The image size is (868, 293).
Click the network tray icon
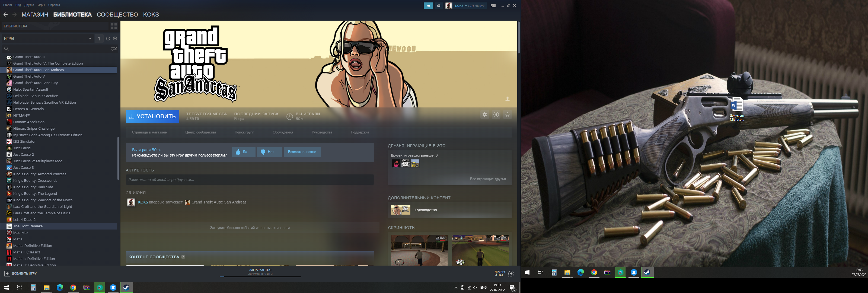pos(469,288)
